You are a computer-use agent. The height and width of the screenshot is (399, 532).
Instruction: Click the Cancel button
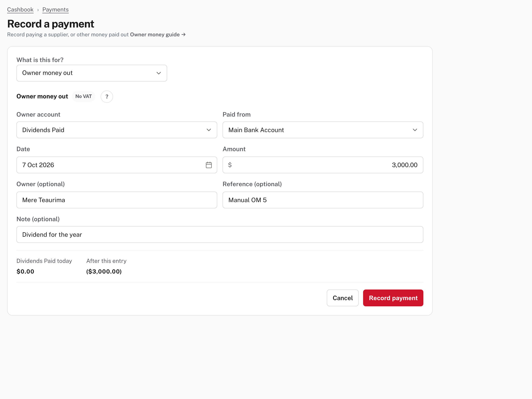tap(342, 298)
